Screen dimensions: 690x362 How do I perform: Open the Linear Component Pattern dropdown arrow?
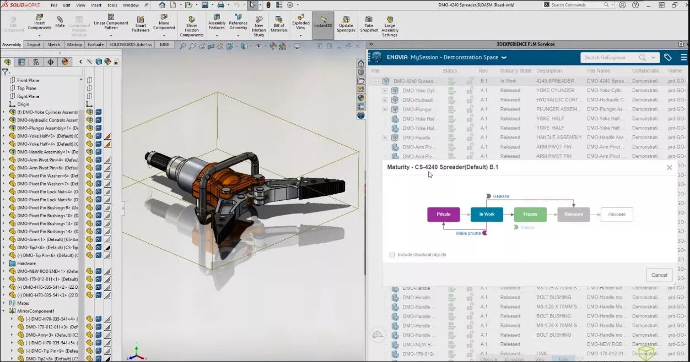[x=110, y=35]
